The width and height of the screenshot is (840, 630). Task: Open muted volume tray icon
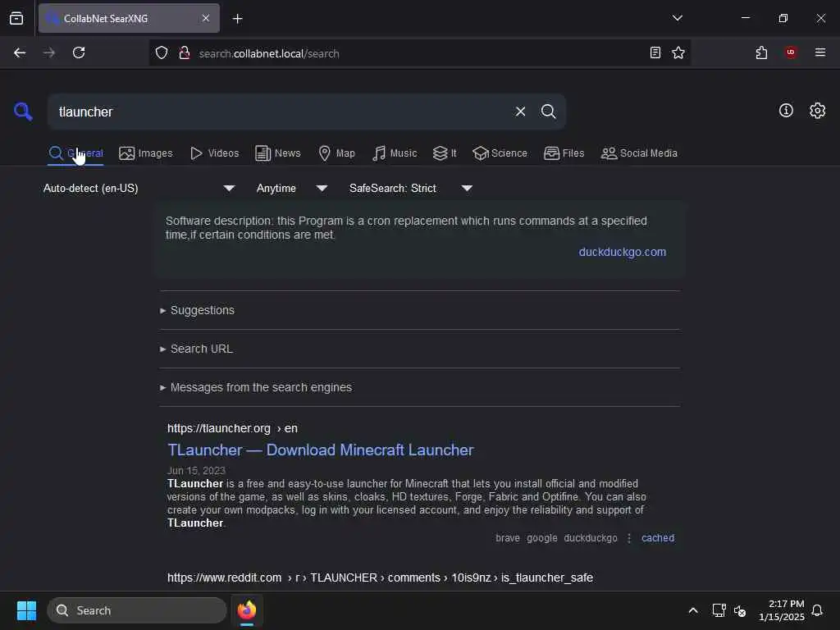(x=740, y=610)
